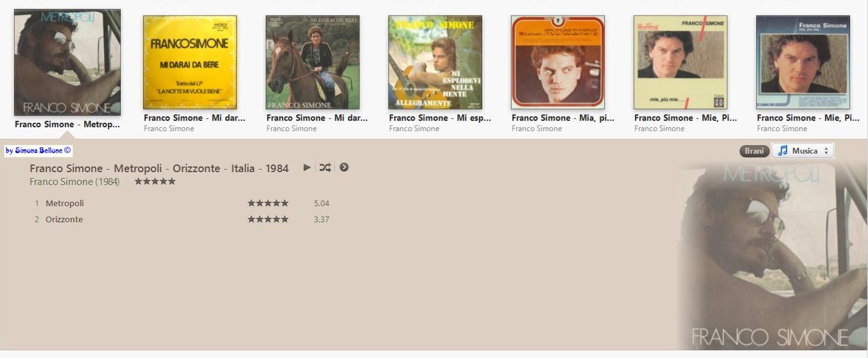Open Mi esplodevi nella mente album cover

tap(435, 62)
